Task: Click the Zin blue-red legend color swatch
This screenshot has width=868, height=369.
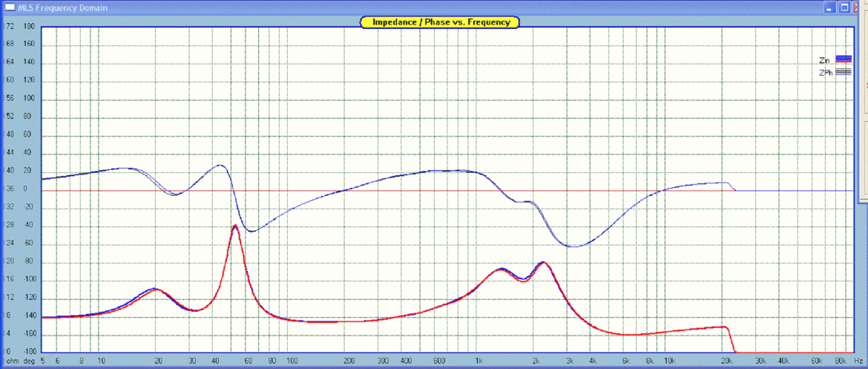Action: (x=843, y=59)
